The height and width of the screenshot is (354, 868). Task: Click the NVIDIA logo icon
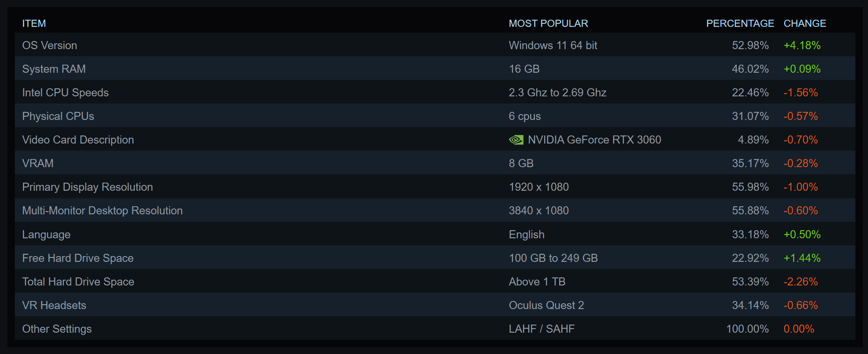tap(516, 140)
